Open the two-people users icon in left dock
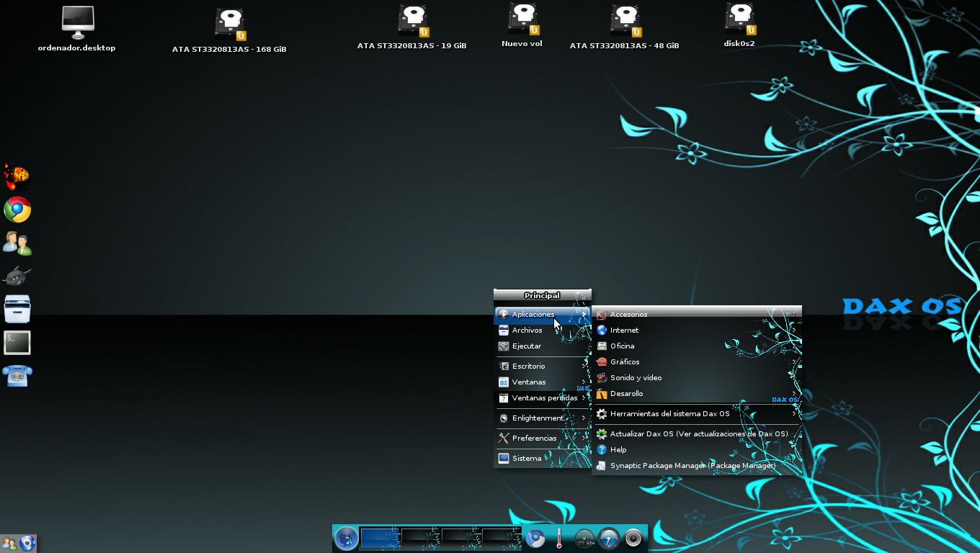 17,243
